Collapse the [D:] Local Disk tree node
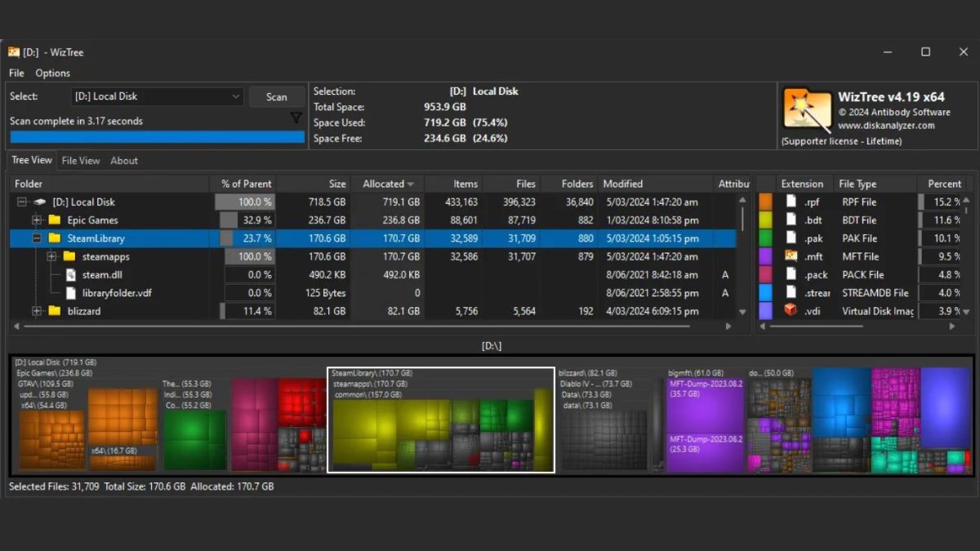This screenshot has width=980, height=551. (22, 202)
